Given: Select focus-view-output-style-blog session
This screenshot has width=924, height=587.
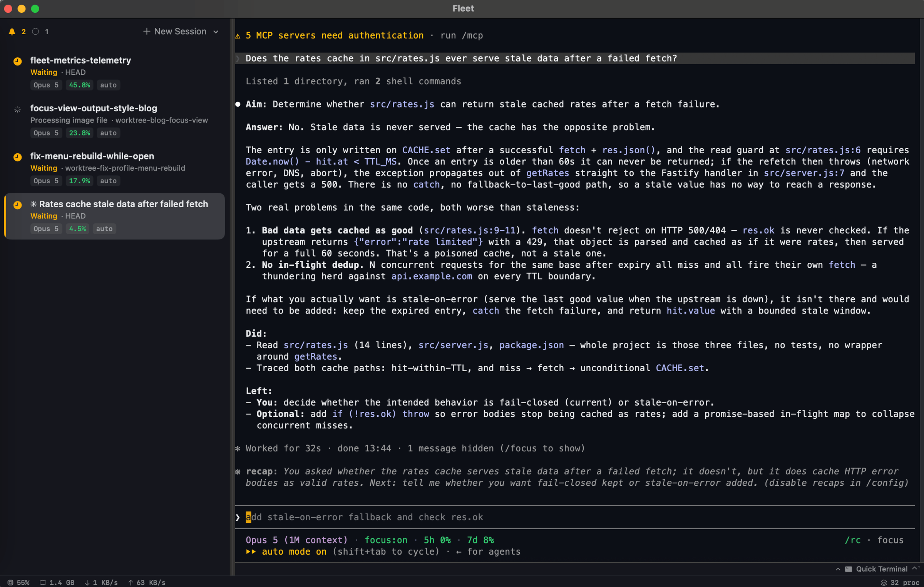Looking at the screenshot, I should tap(114, 121).
